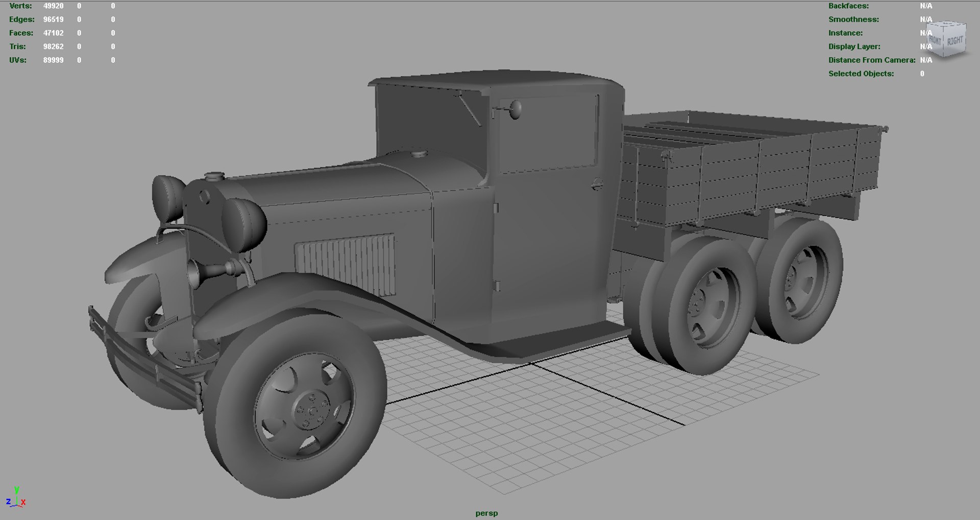980x520 pixels.
Task: Click the Distance From Camera N/A value
Action: [926, 60]
